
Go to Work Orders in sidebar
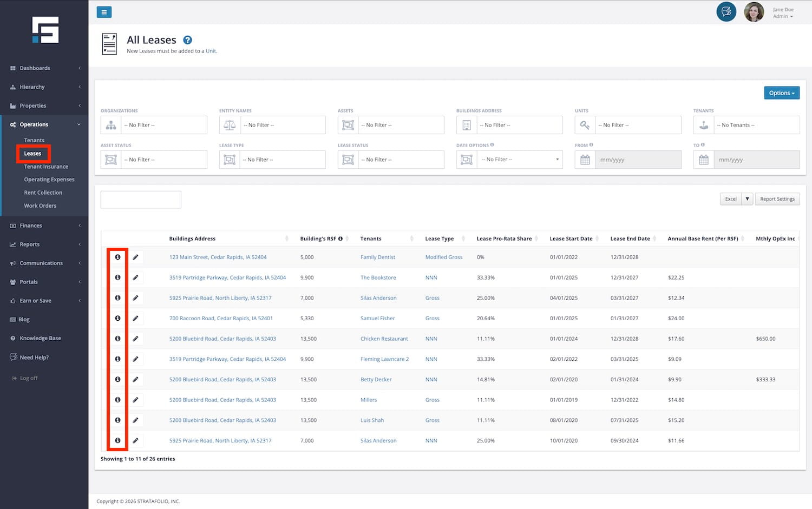coord(40,206)
